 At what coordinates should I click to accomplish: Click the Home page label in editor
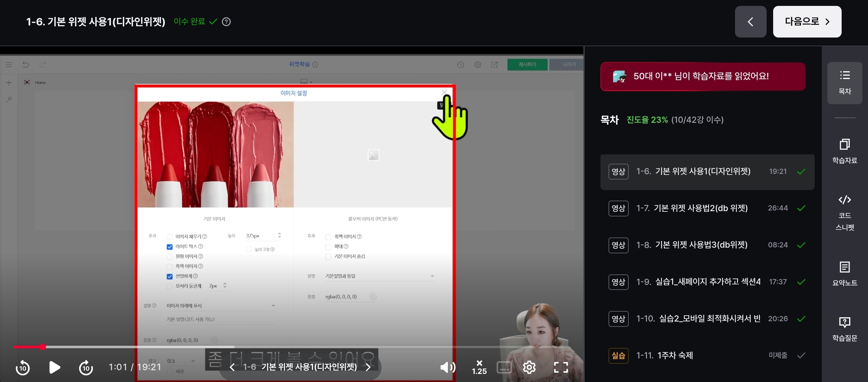point(40,82)
